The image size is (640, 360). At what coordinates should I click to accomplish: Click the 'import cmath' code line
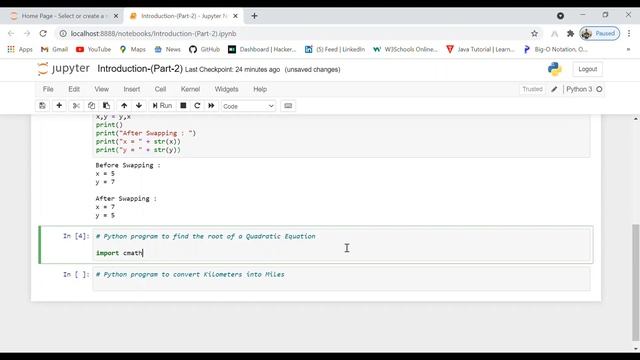[x=119, y=253]
